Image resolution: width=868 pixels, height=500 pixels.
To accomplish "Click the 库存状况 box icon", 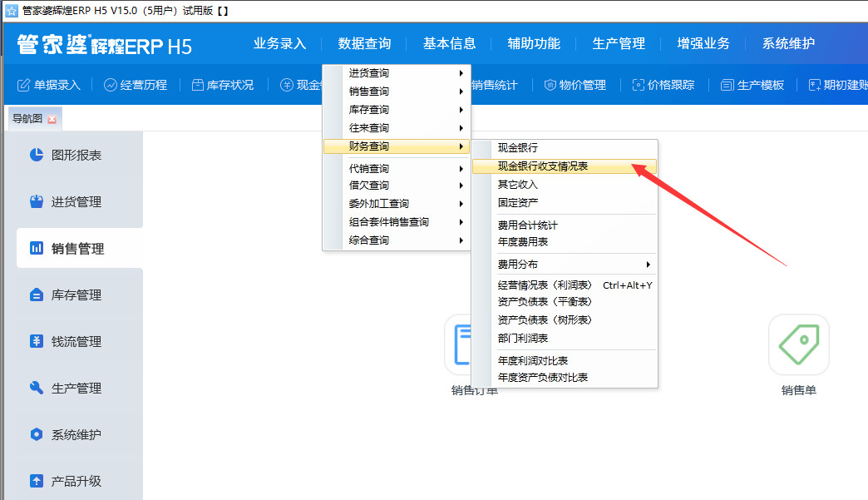I will [x=198, y=85].
